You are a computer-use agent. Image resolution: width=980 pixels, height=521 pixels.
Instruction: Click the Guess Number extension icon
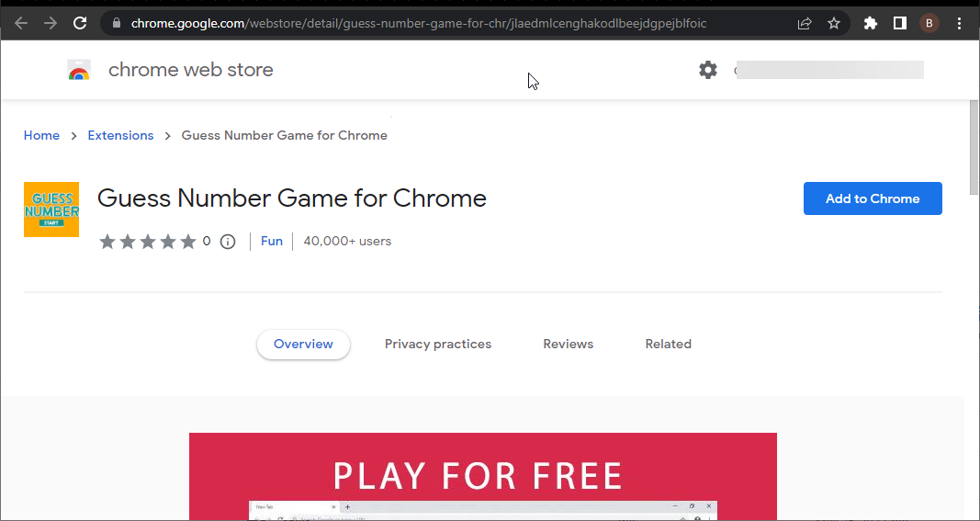coord(51,210)
